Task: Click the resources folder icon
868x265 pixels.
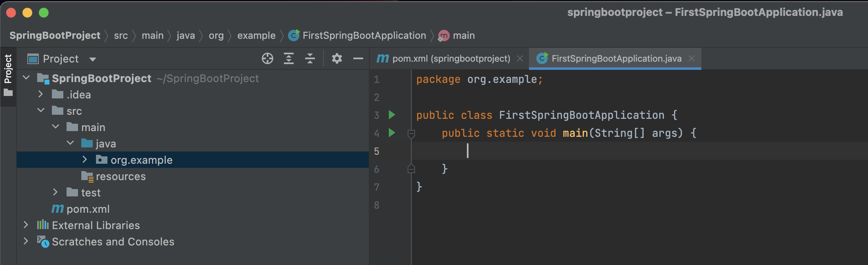Action: click(x=87, y=176)
